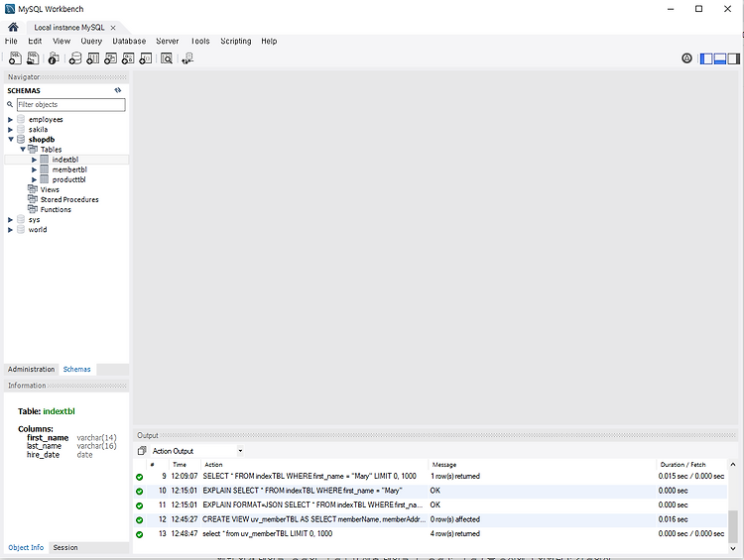Click in the Filter objects field

tap(71, 104)
